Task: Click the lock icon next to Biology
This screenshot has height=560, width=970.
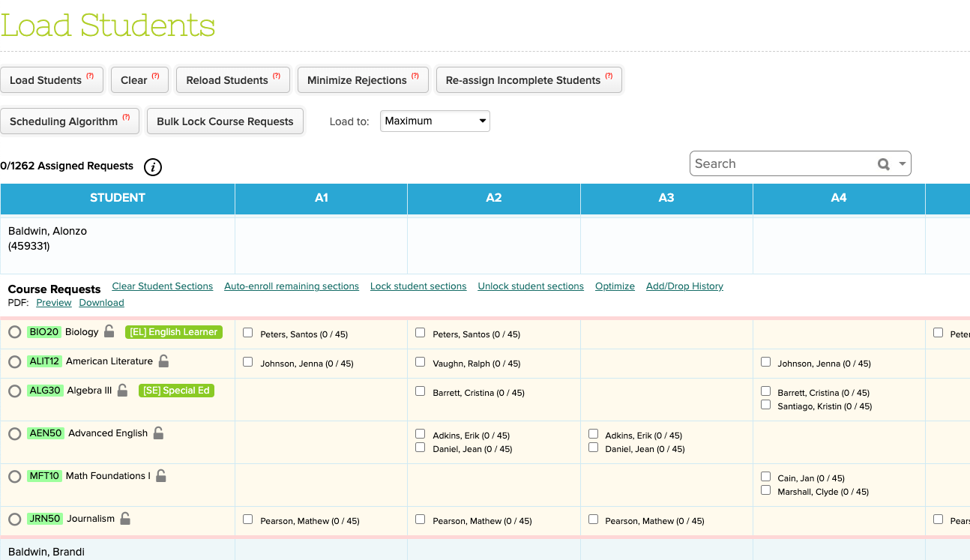Action: [109, 331]
